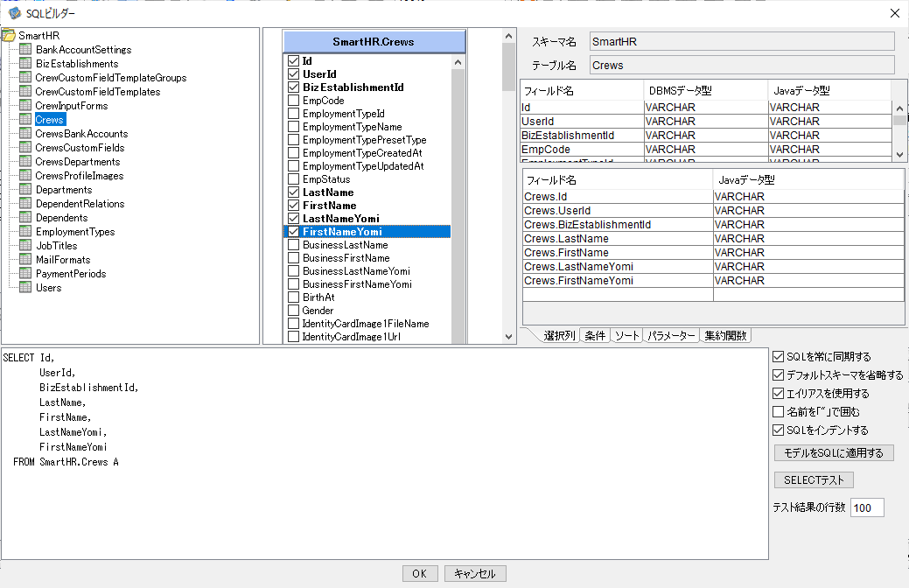The image size is (909, 588).
Task: Uncheck the LastName column checkbox
Action: 294,192
